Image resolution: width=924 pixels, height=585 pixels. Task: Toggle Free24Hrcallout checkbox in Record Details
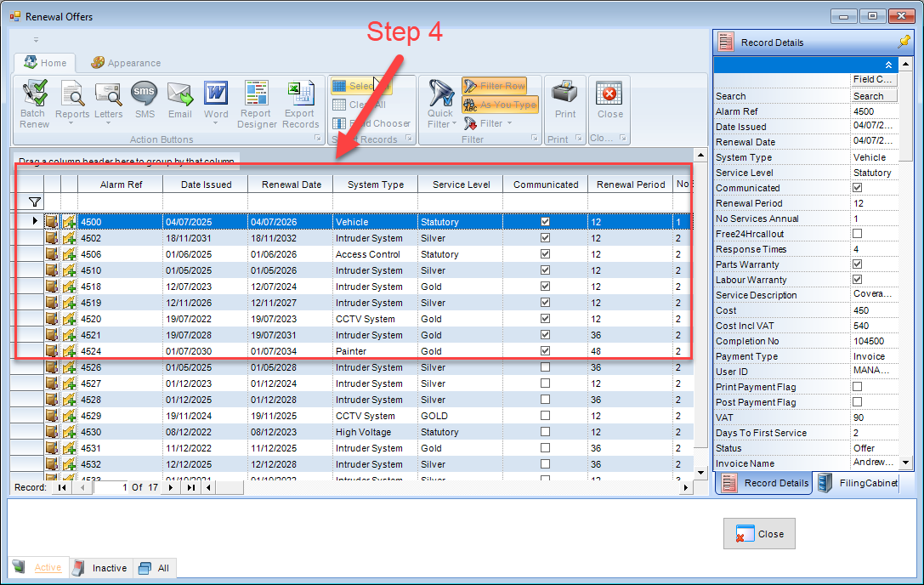point(858,234)
